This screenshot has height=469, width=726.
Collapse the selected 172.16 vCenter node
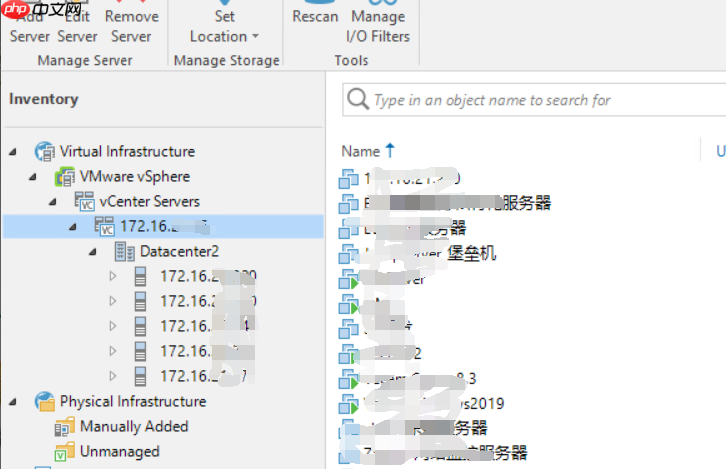point(73,227)
